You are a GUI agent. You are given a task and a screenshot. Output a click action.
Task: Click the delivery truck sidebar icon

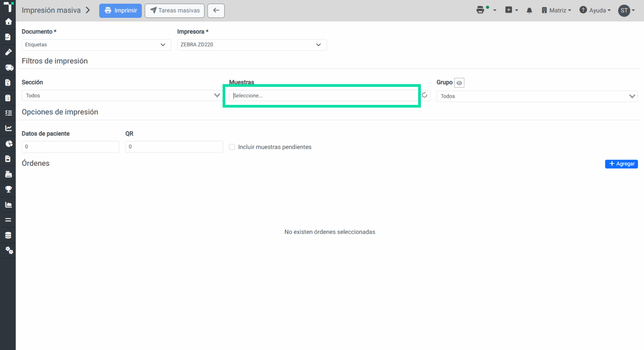coord(9,67)
